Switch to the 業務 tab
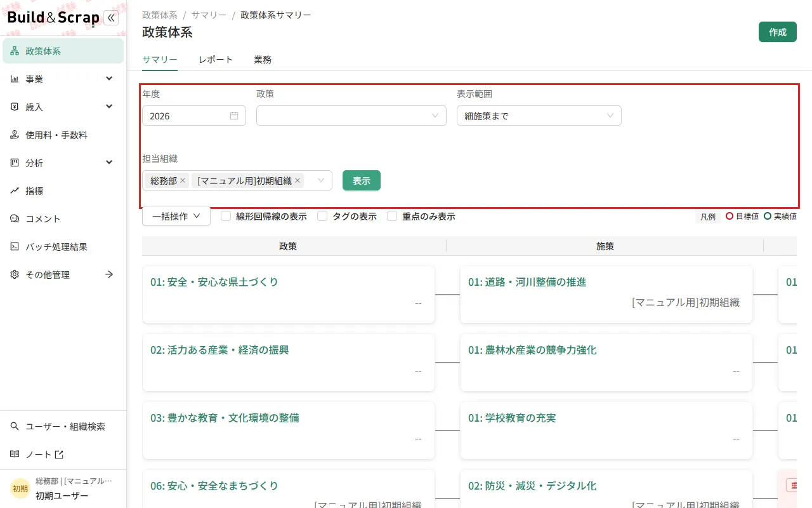This screenshot has width=812, height=508. 263,60
